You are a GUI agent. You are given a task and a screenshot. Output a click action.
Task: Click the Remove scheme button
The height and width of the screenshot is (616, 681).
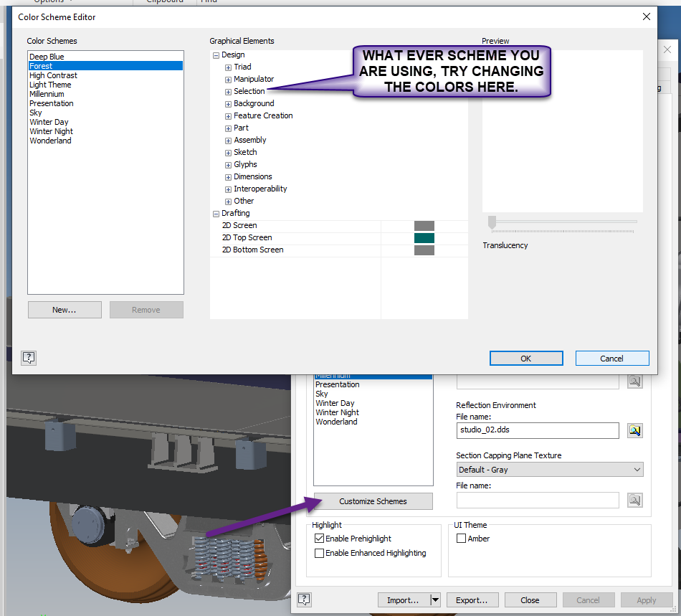146,310
